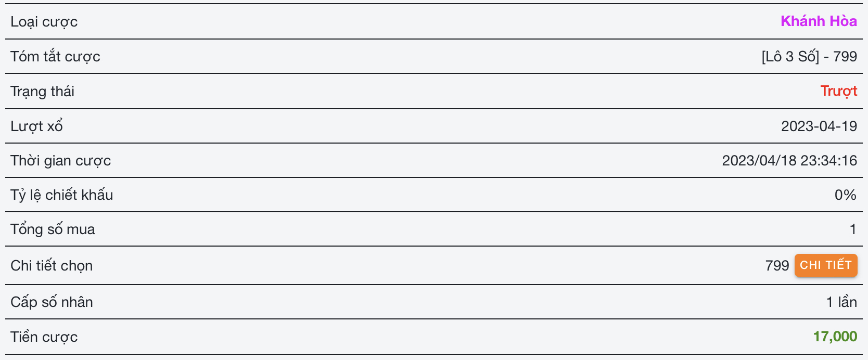
Task: Click the orange CHI TIẾT button
Action: tap(825, 265)
